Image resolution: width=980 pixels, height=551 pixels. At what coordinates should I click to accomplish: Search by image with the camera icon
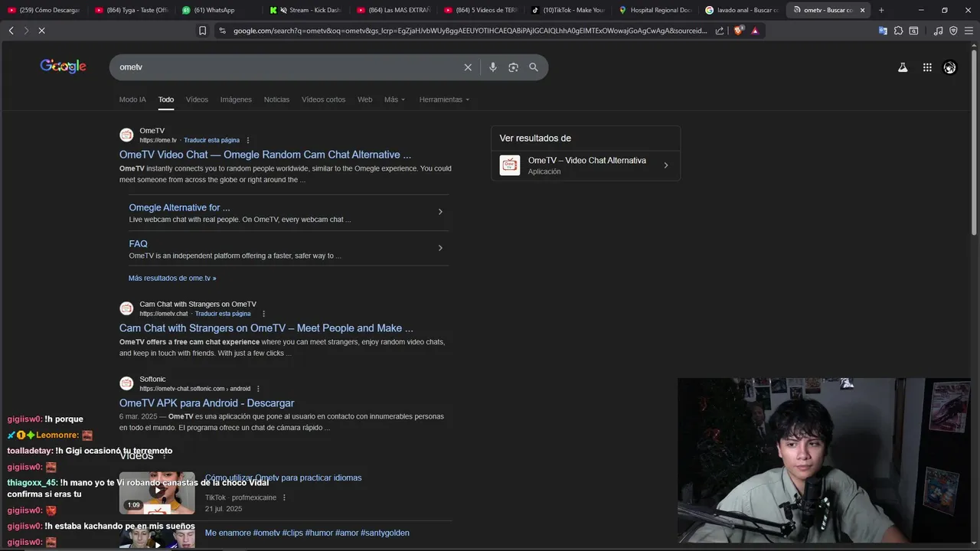pyautogui.click(x=513, y=67)
